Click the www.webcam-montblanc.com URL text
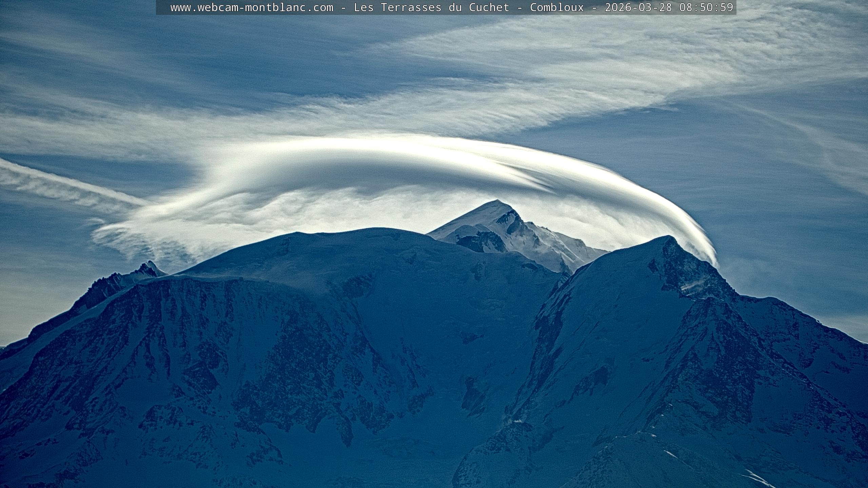 (x=252, y=7)
